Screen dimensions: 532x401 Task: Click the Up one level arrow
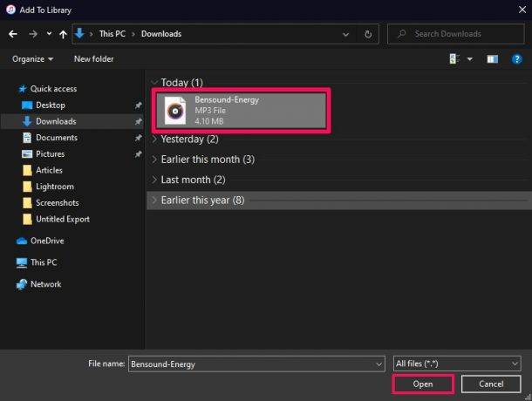(63, 34)
